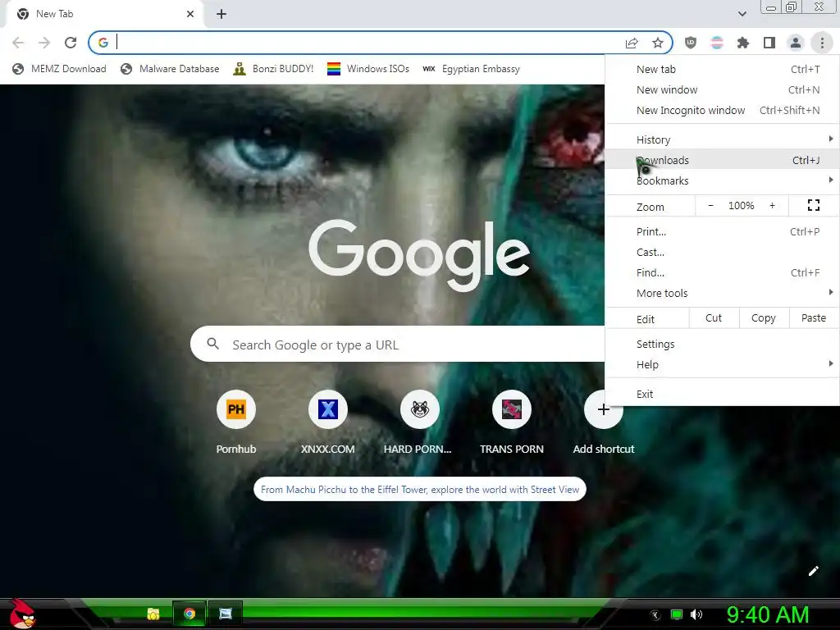Open the Egyptian Embassy bookmark
Image resolution: width=840 pixels, height=630 pixels.
pyautogui.click(x=471, y=69)
